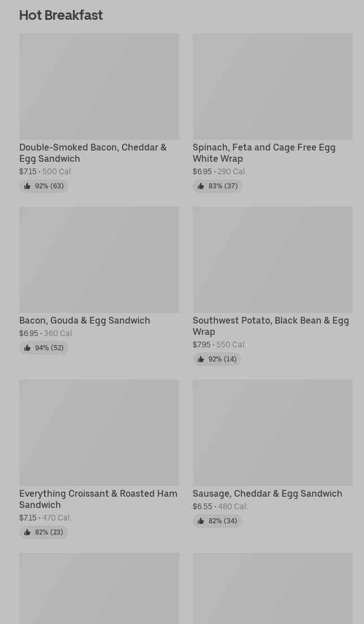Click thumbs-up icon for Bacon, Gouda & Egg
Image resolution: width=364 pixels, height=624 pixels.
point(27,348)
